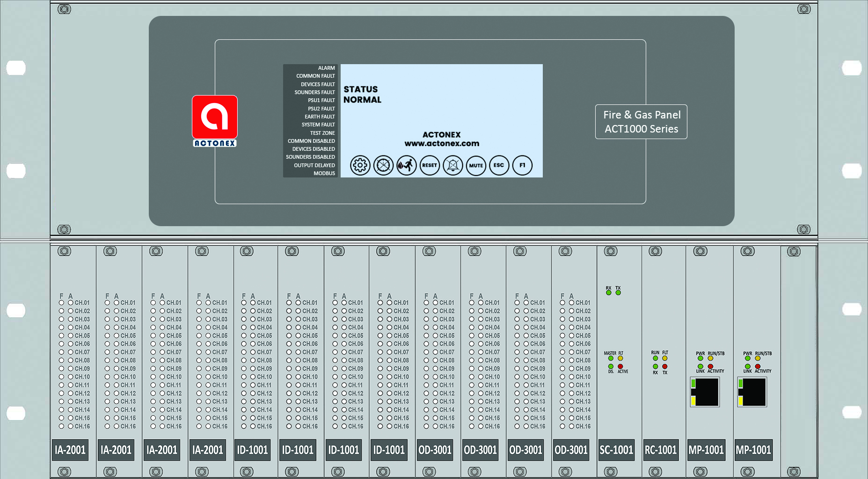Image resolution: width=868 pixels, height=479 pixels.
Task: Select the ALARM status label
Action: tap(326, 68)
